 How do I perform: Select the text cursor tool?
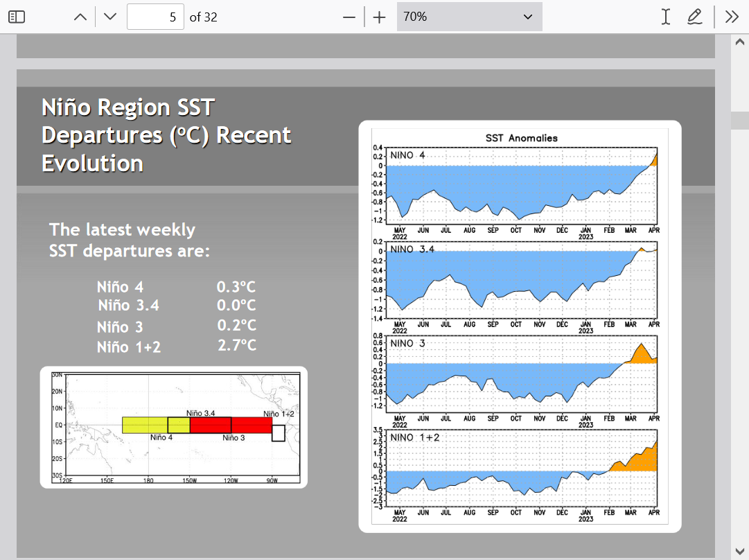666,17
